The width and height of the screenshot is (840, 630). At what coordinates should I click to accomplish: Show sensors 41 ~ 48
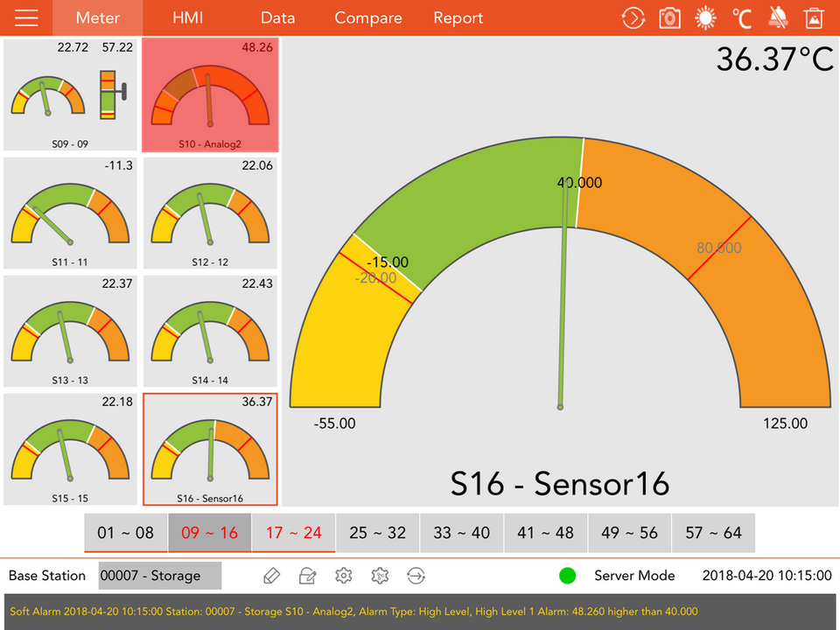(545, 533)
